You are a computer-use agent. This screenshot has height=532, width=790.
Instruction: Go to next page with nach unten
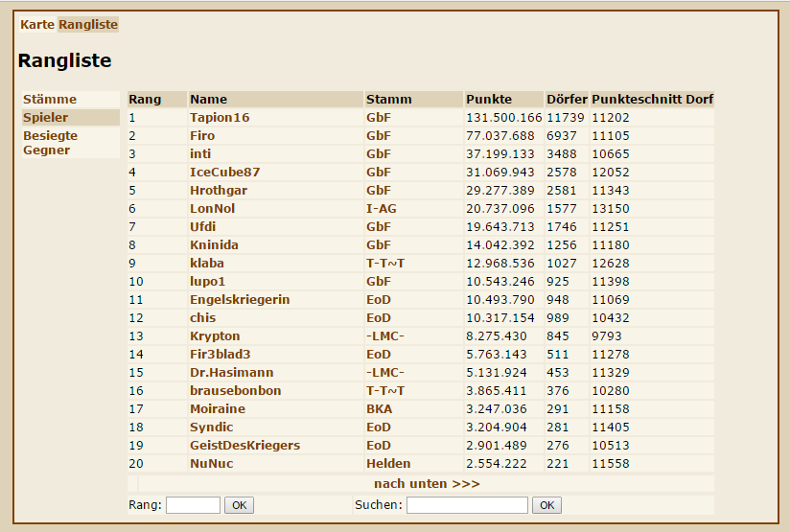(x=427, y=484)
